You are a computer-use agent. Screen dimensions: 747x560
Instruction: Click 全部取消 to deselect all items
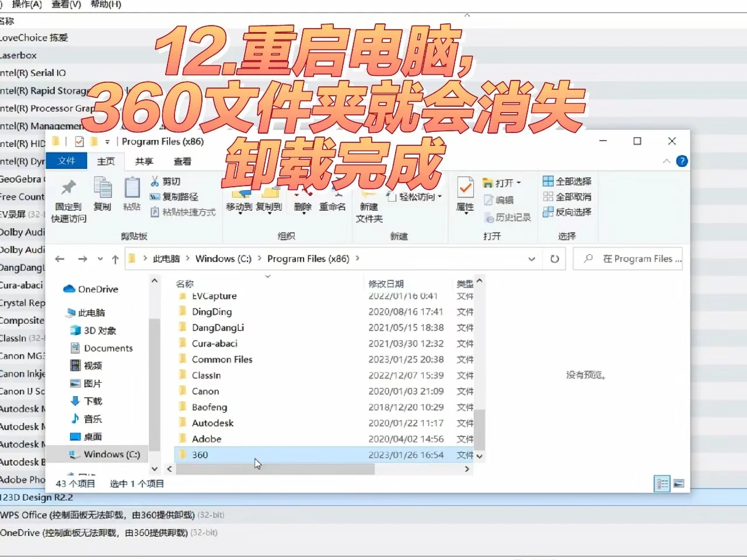coord(567,197)
